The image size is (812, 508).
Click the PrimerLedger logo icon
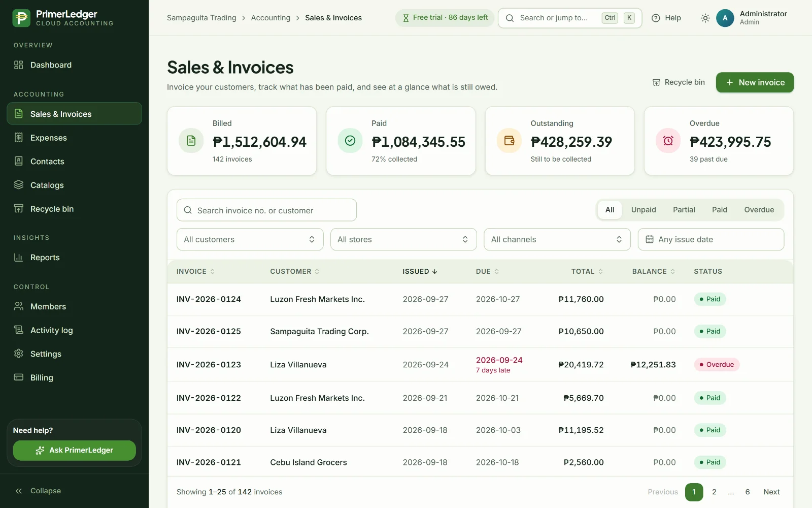[21, 18]
